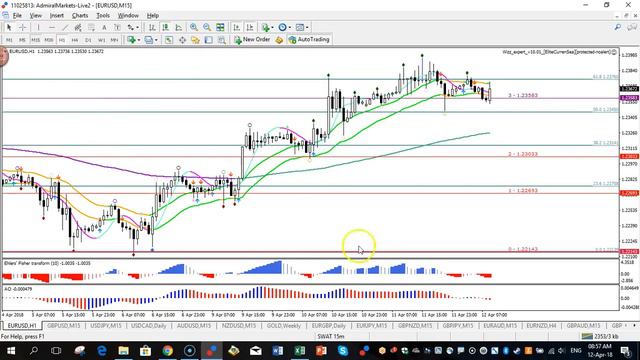Switch to the GOLD,Weekly chart tab
Viewport: 640px width, 360px height.
284,326
